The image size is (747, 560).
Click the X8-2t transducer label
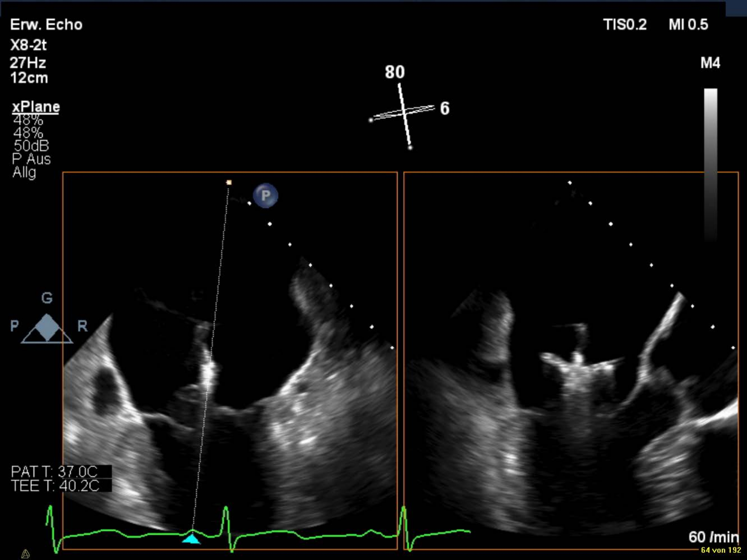tap(28, 45)
